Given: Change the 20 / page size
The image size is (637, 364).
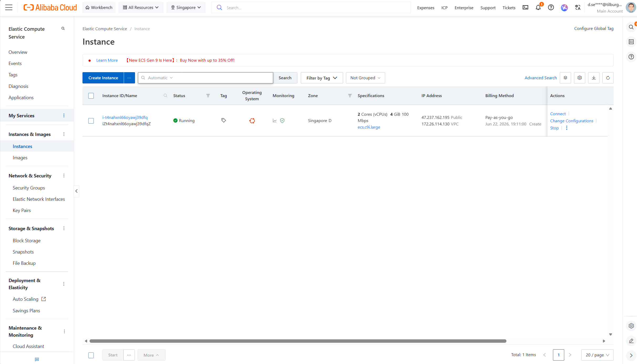Looking at the screenshot, I should 597,355.
